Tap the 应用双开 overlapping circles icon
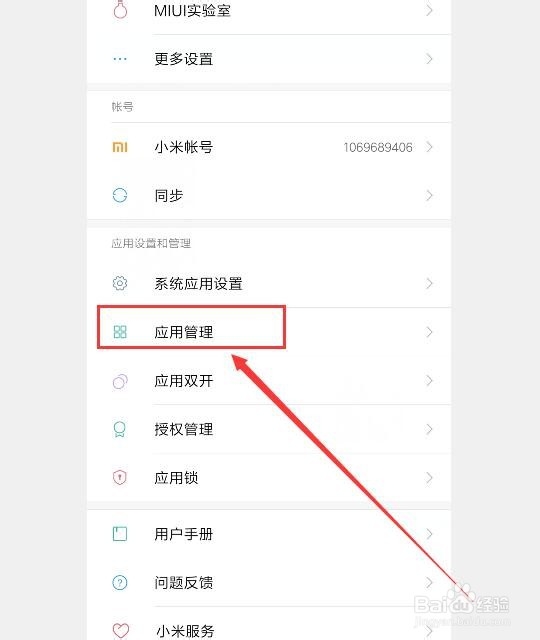The height and width of the screenshot is (640, 540). click(x=120, y=381)
